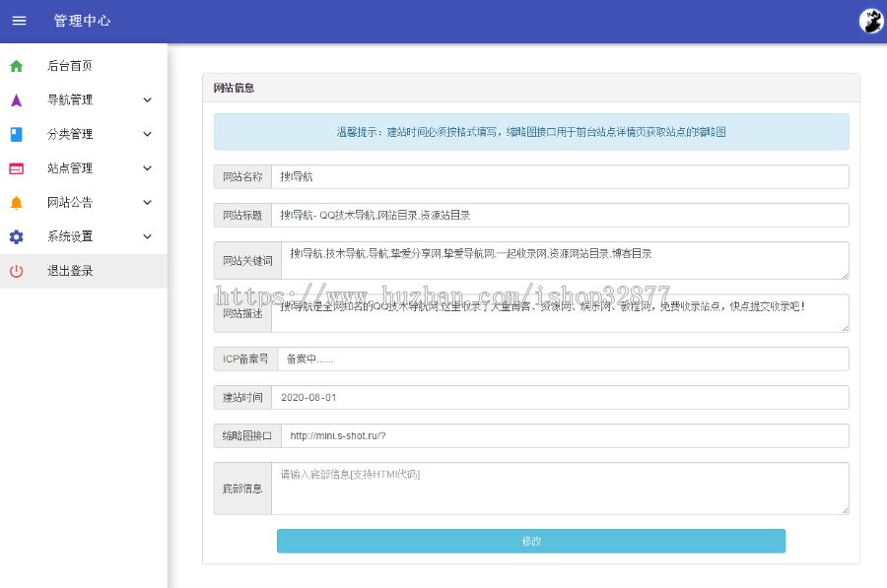Viewport: 887px width, 588px height.
Task: Open 后台首页 menu item
Action: [84, 66]
